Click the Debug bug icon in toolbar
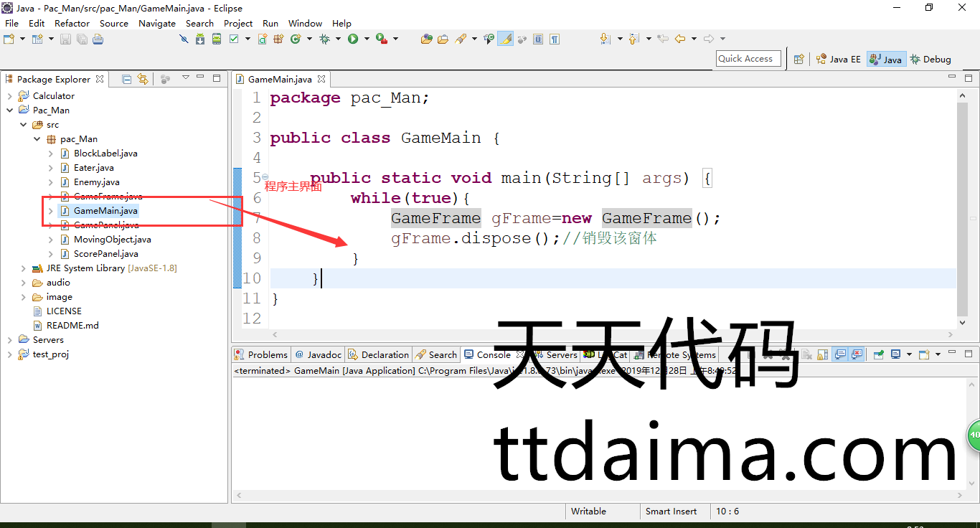The width and height of the screenshot is (980, 528). [324, 39]
